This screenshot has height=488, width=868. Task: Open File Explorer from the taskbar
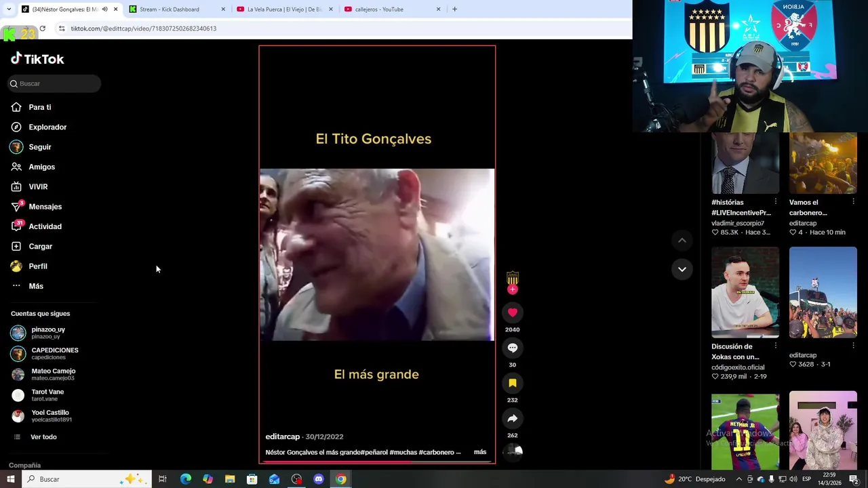coord(230,479)
